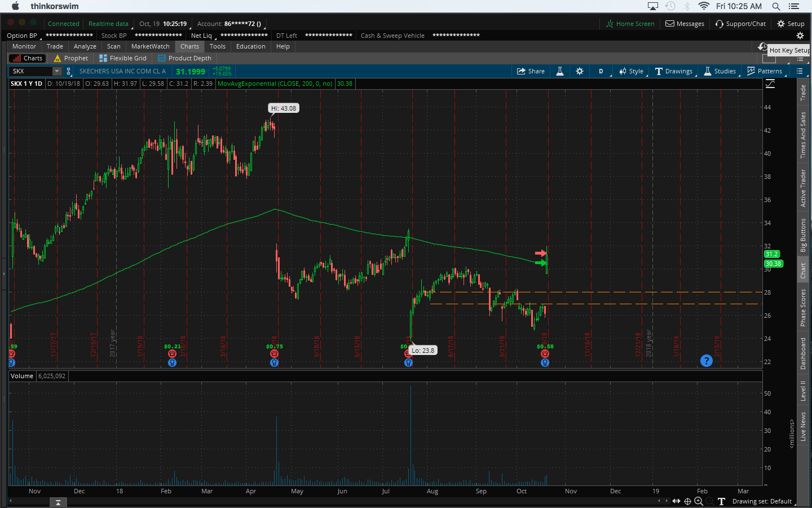The image size is (812, 508).
Task: Switch to the MarketWatch tab
Action: click(x=150, y=46)
